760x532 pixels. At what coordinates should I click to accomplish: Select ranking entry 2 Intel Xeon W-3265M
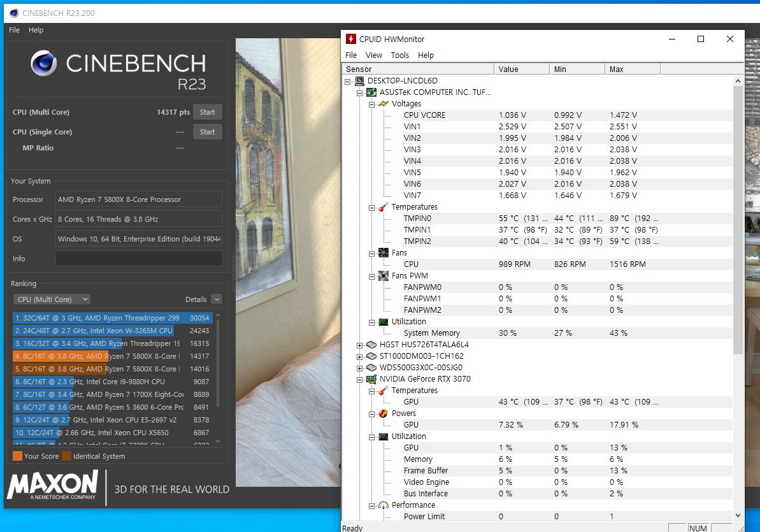tap(113, 331)
